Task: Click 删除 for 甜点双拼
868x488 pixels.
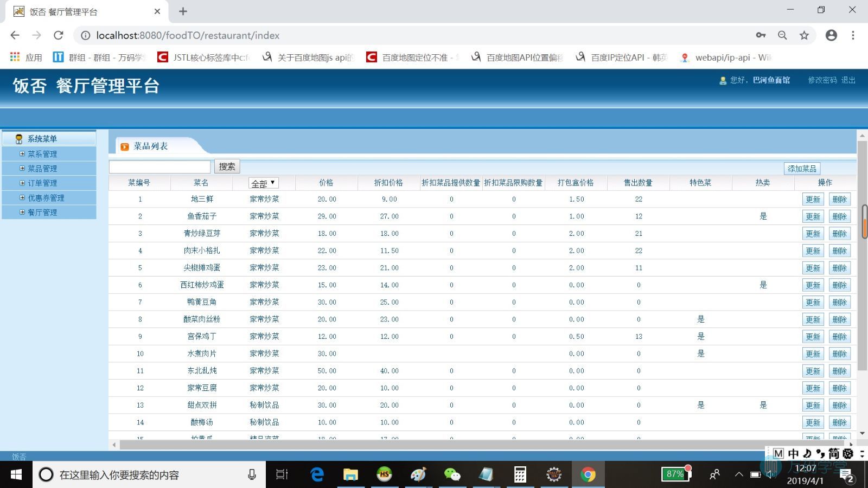Action: point(839,406)
